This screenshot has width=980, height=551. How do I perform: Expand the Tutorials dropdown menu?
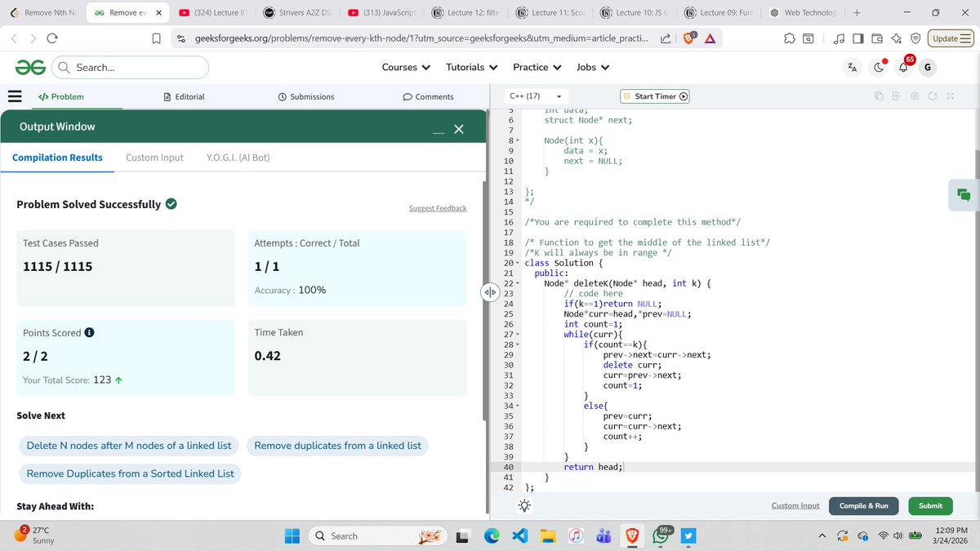point(472,67)
